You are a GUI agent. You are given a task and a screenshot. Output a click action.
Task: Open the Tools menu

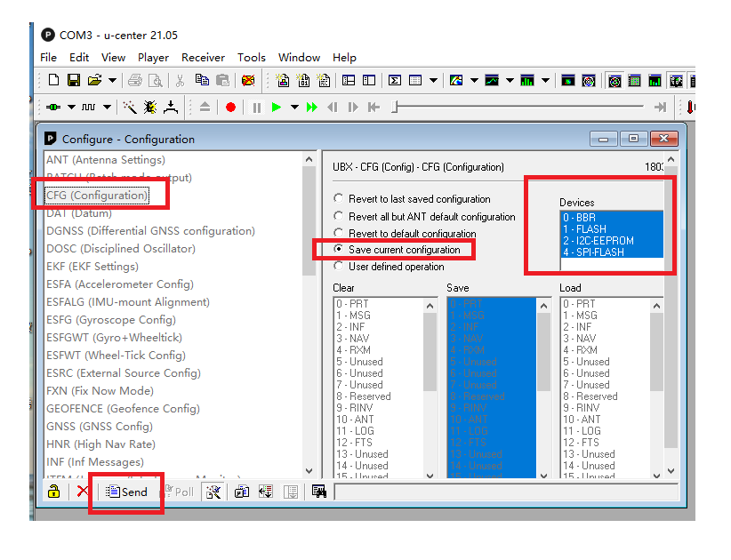[x=252, y=57]
